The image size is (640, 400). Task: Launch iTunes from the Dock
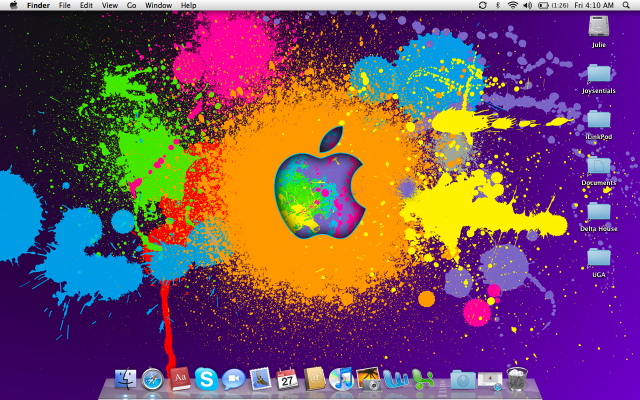pyautogui.click(x=341, y=379)
